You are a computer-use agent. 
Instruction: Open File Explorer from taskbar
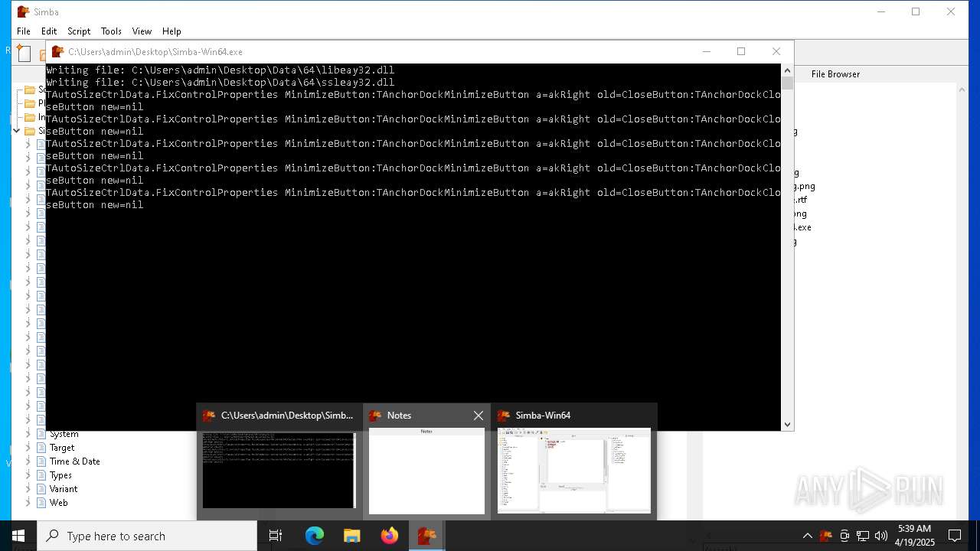351,536
